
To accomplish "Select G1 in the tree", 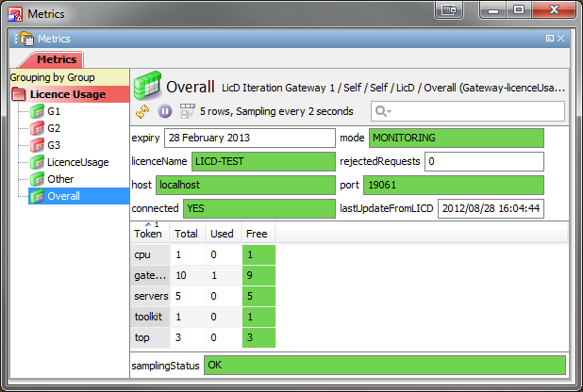I will click(x=54, y=111).
